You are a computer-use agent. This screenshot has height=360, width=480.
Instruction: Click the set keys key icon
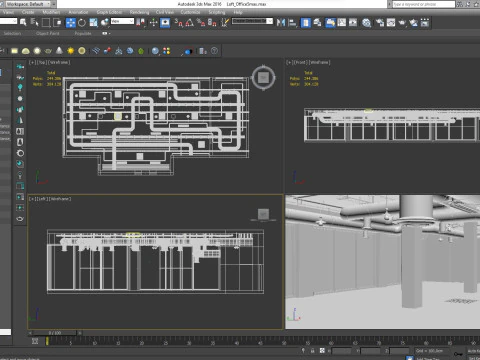pos(458,354)
